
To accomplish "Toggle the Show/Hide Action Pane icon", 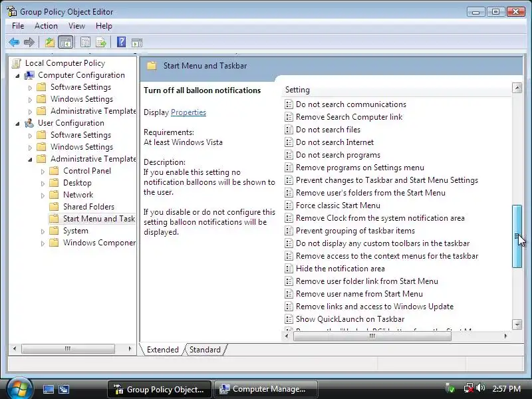I will (x=137, y=43).
